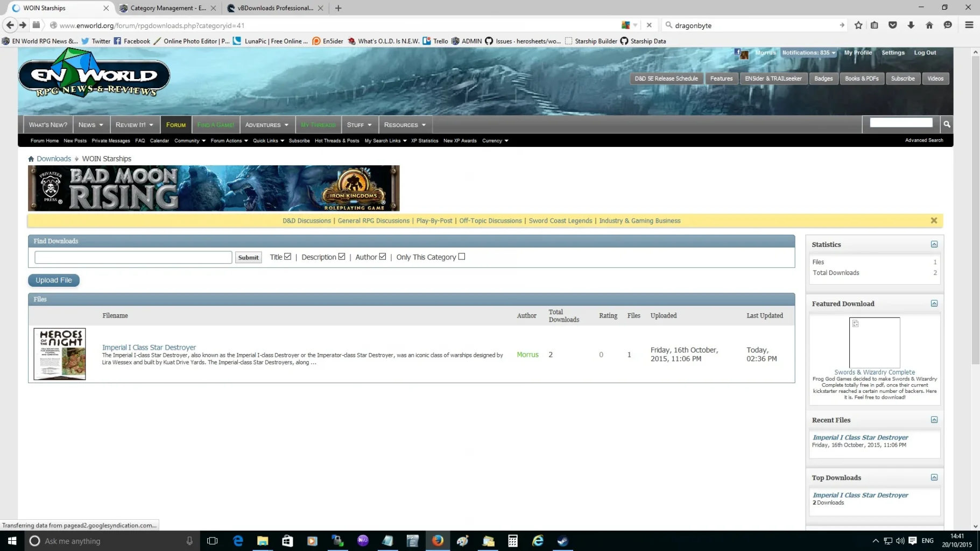Launch Microsoft Edge from taskbar
Viewport: 980px width, 551px height.
(238, 541)
